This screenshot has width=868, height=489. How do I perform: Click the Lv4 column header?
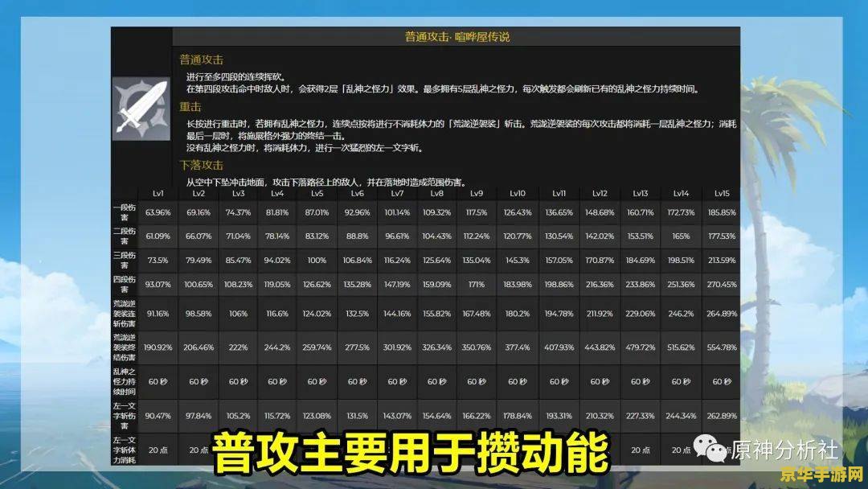(277, 193)
